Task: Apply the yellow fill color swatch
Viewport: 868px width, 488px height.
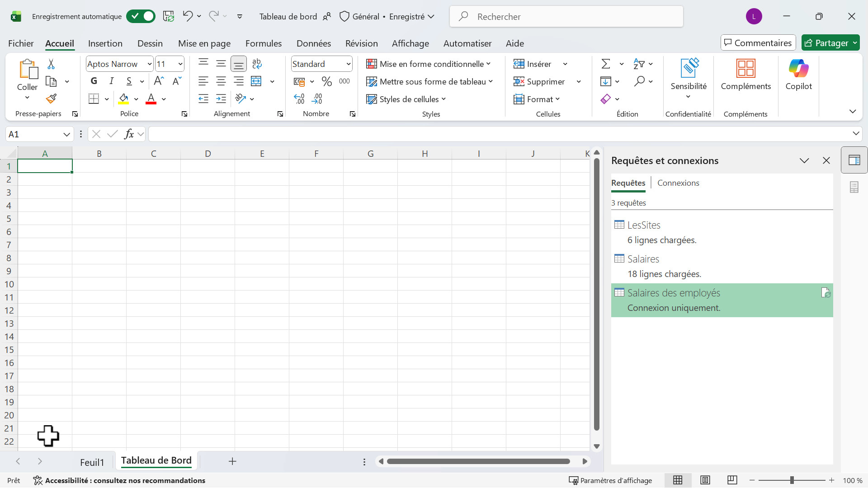Action: [x=123, y=99]
